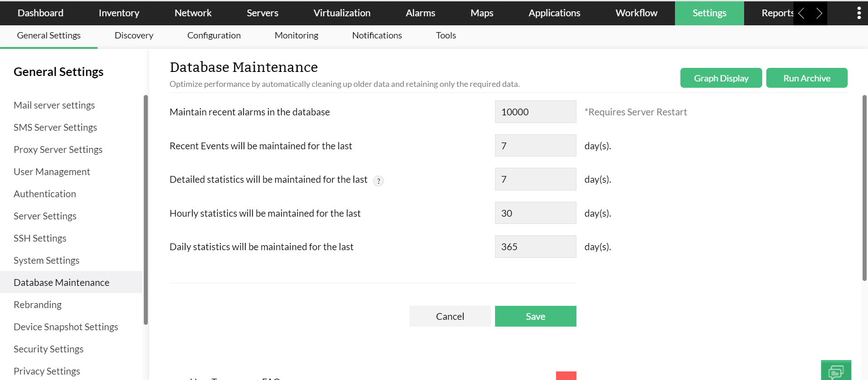Cancel the database maintenance changes
Image resolution: width=868 pixels, height=380 pixels.
(450, 316)
